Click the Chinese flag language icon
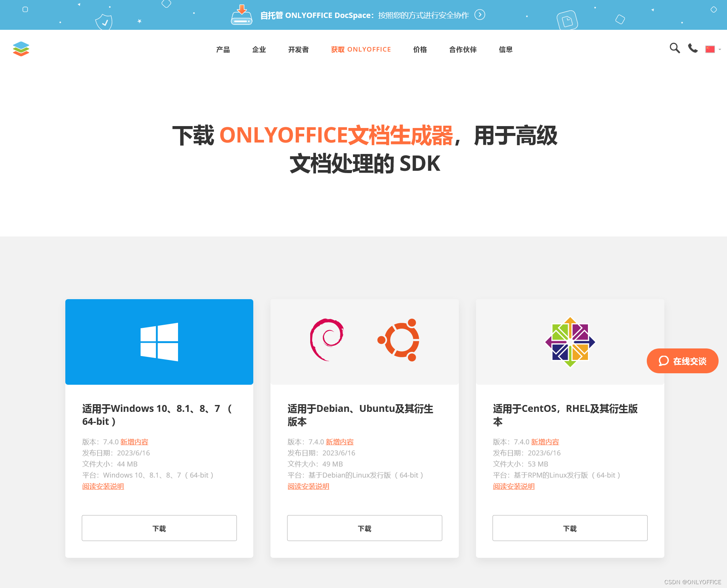727x588 pixels. [x=710, y=49]
